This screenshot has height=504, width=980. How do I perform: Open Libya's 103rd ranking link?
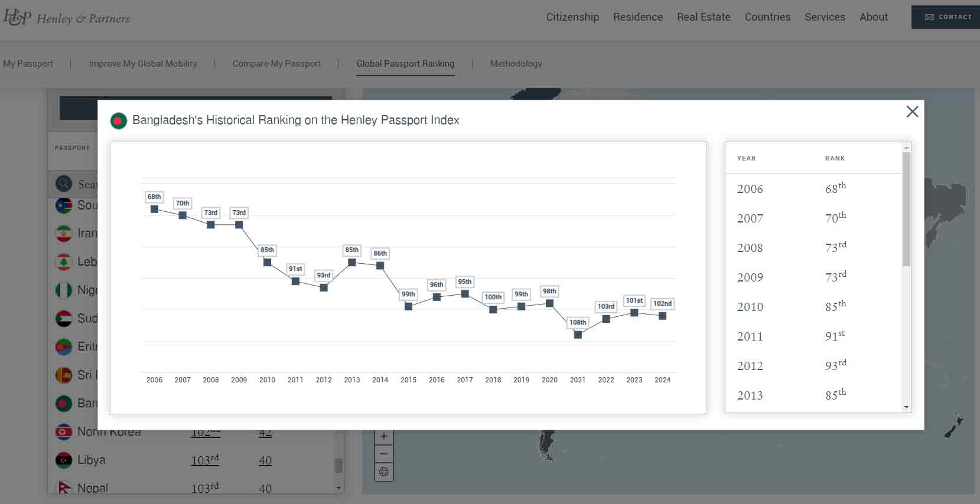[205, 460]
